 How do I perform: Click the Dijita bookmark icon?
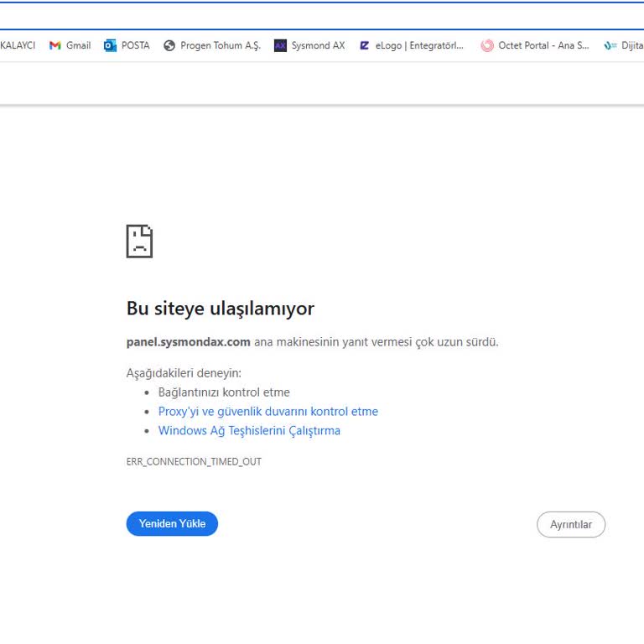(x=610, y=45)
